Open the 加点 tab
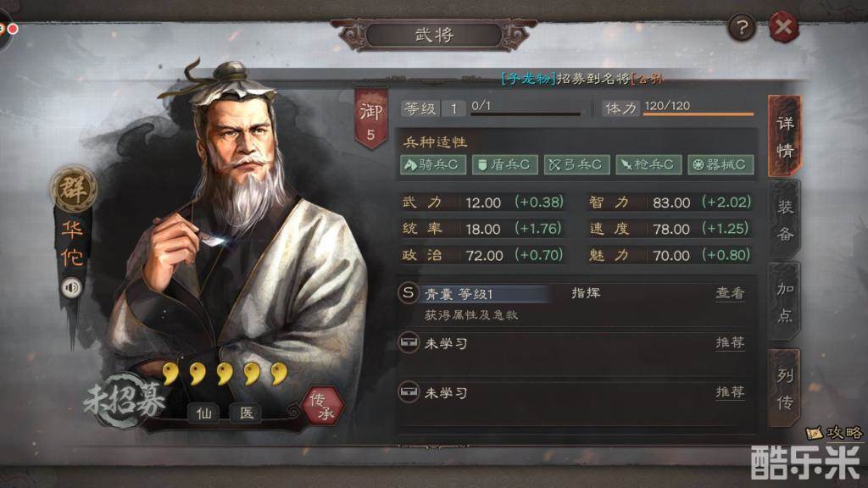Screen dimensions: 868x488 [784, 302]
